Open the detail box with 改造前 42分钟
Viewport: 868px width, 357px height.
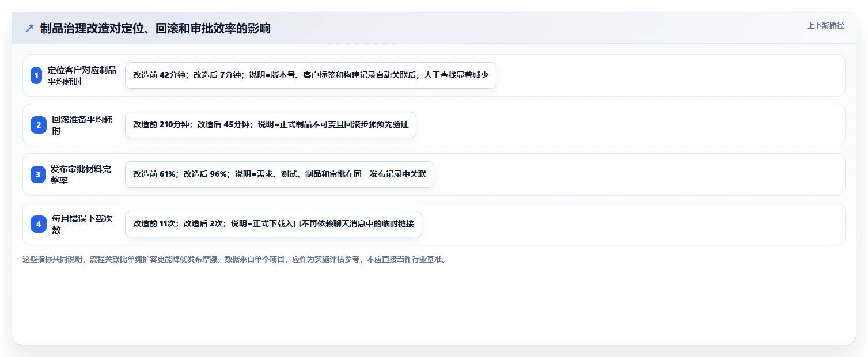coord(310,75)
